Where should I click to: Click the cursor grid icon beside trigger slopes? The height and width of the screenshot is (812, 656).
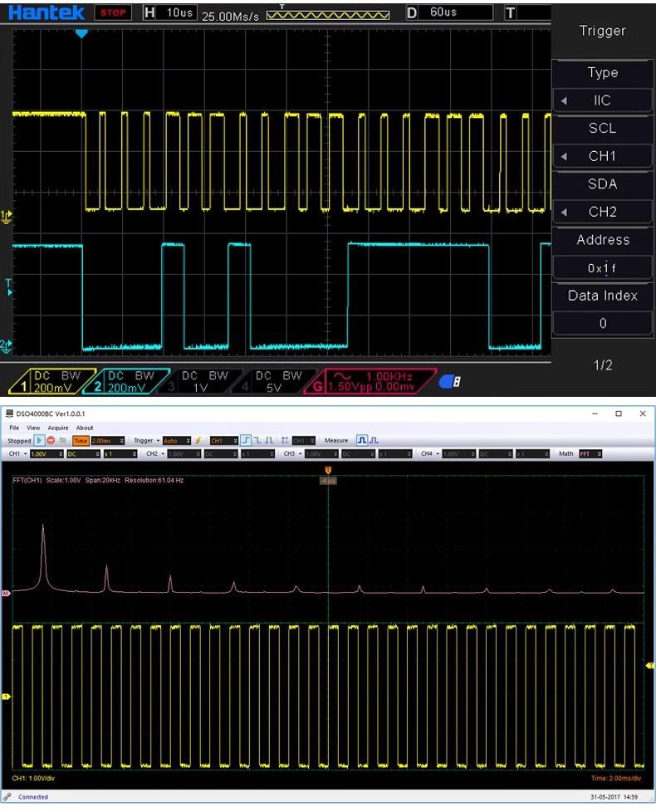point(285,441)
